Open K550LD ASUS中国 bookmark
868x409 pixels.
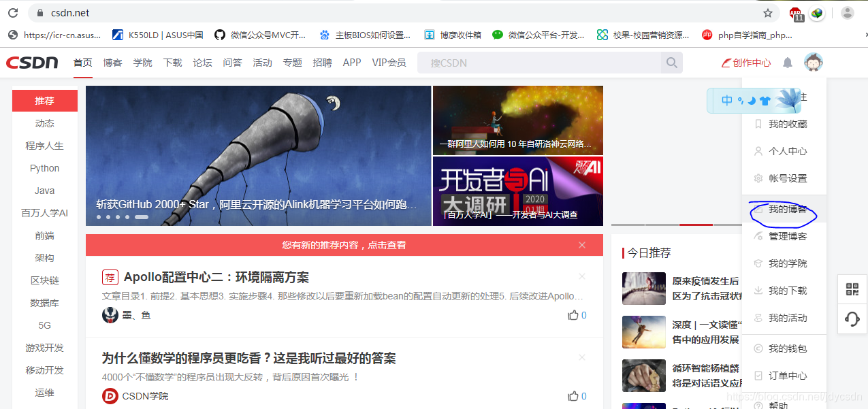pos(158,35)
